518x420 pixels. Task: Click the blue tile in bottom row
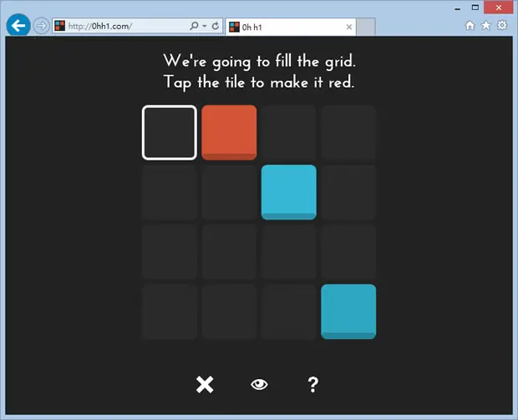click(x=348, y=311)
